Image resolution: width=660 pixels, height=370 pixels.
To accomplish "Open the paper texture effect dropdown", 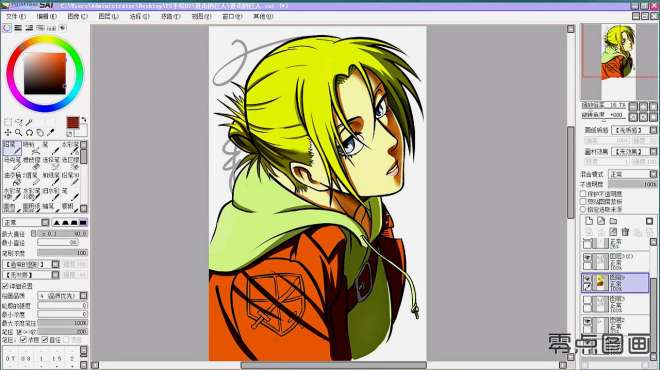I will (633, 130).
